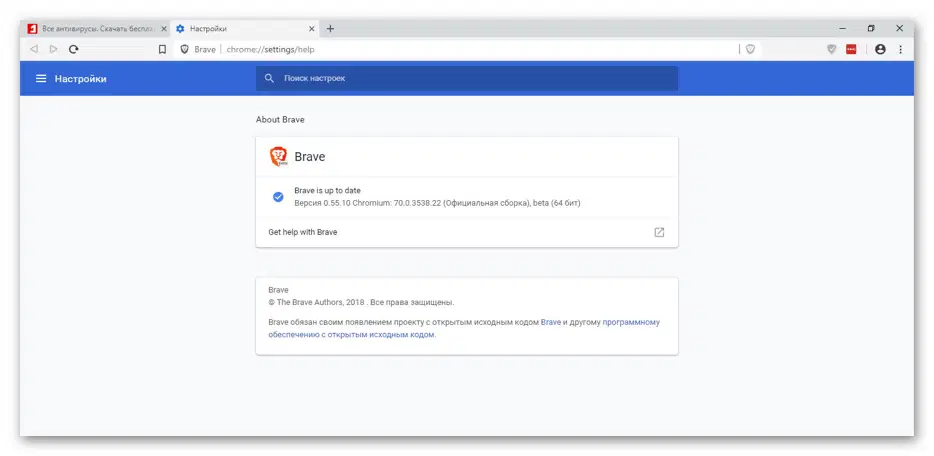
Task: Close the antivirus site tab
Action: click(164, 29)
